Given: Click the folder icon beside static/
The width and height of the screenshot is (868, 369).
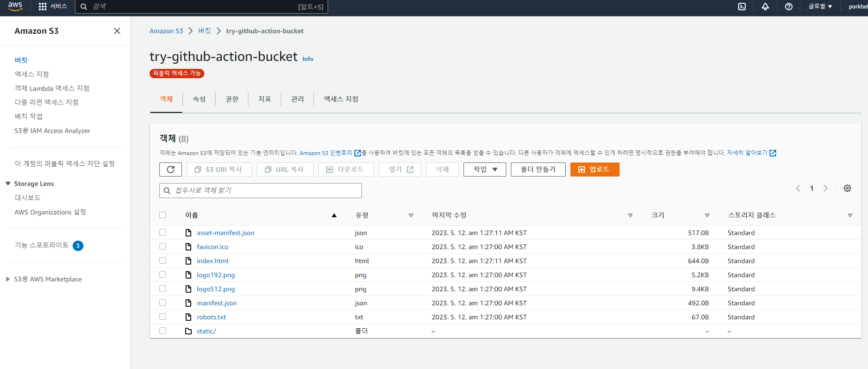Looking at the screenshot, I should pyautogui.click(x=188, y=331).
